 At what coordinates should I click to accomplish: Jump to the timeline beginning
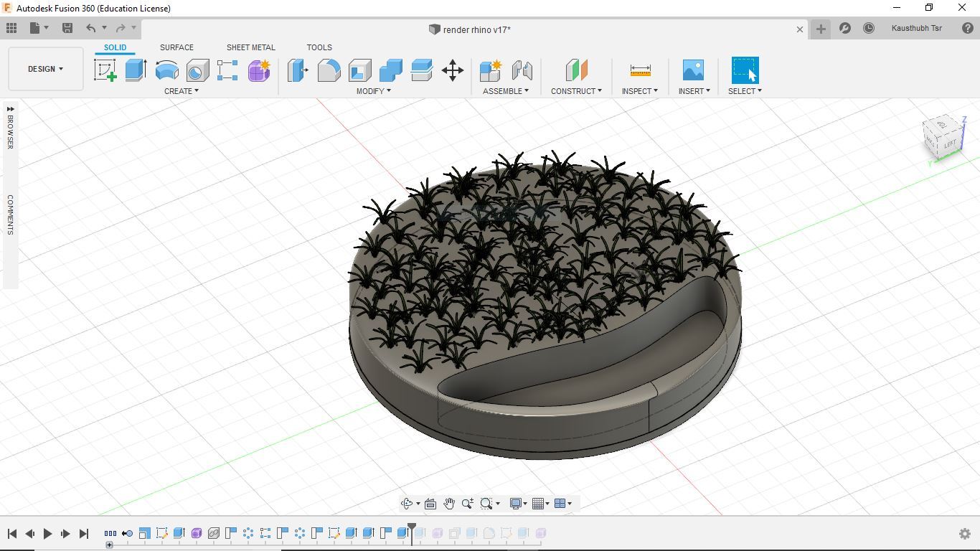[x=12, y=534]
